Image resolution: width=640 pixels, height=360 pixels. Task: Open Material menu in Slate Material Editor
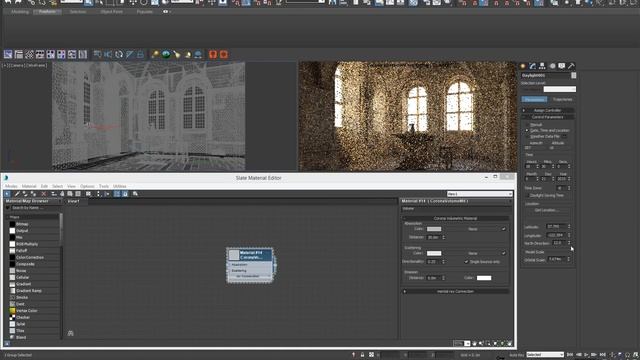tap(29, 186)
